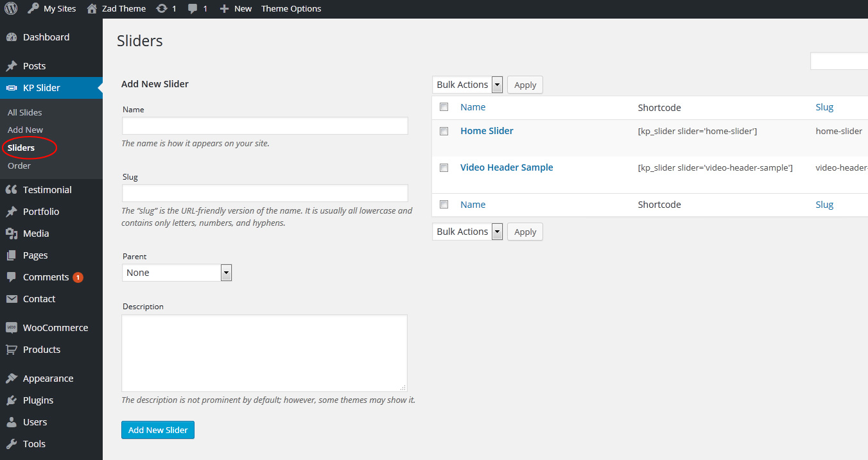Click the WooCommerce sidebar icon

click(12, 328)
